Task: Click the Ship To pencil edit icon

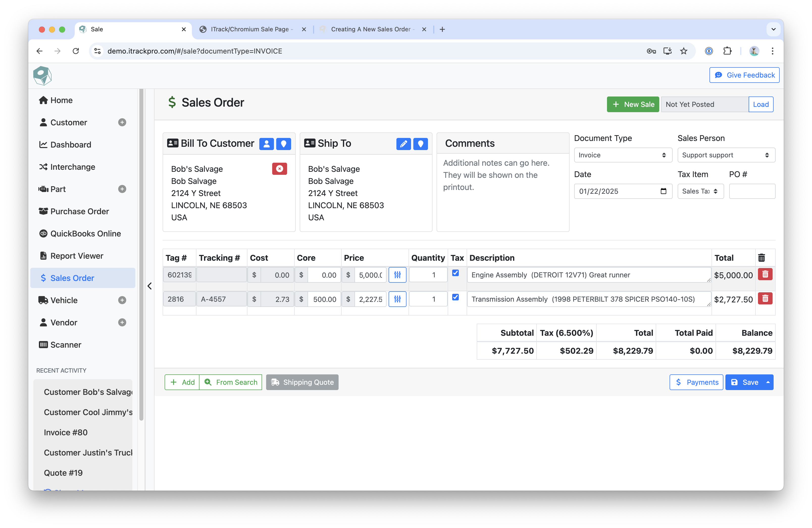Action: pos(403,144)
